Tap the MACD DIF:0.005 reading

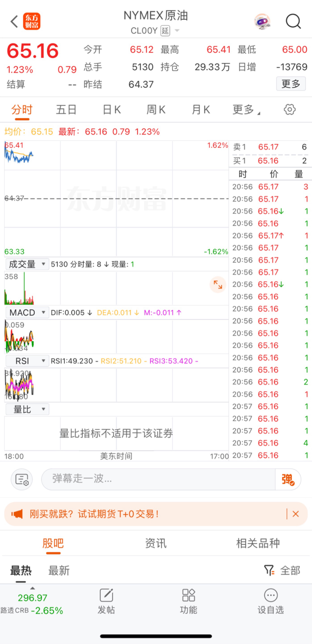71,313
